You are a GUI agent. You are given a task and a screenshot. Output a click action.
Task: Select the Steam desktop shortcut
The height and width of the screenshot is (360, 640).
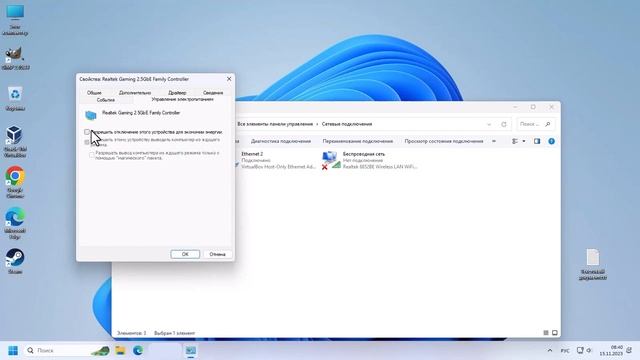pyautogui.click(x=15, y=261)
